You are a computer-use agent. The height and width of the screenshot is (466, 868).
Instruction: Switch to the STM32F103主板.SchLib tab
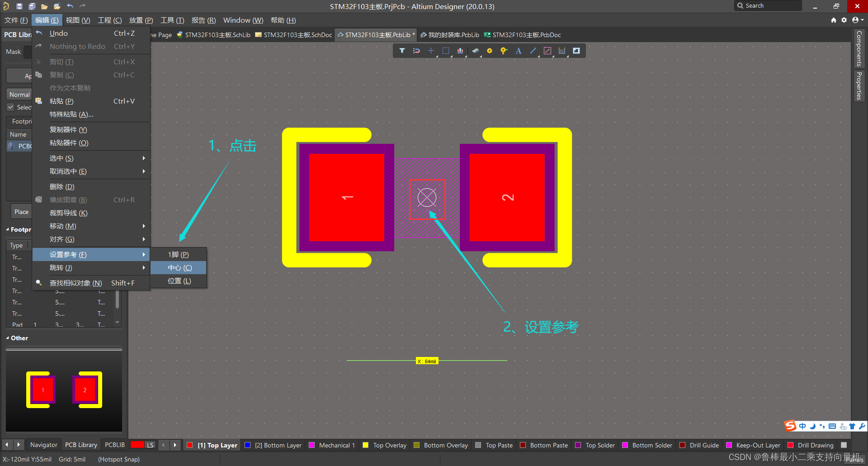pos(213,35)
